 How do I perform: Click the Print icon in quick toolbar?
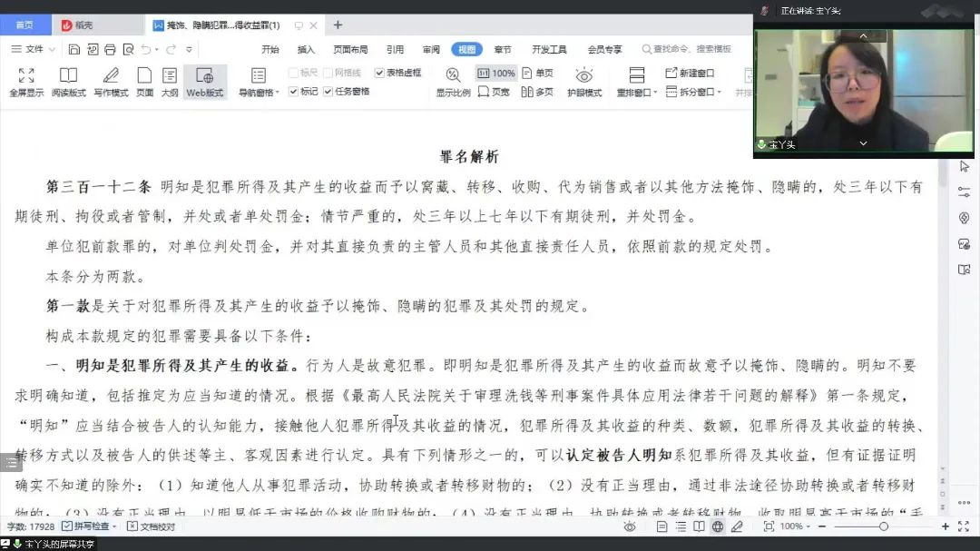(110, 49)
